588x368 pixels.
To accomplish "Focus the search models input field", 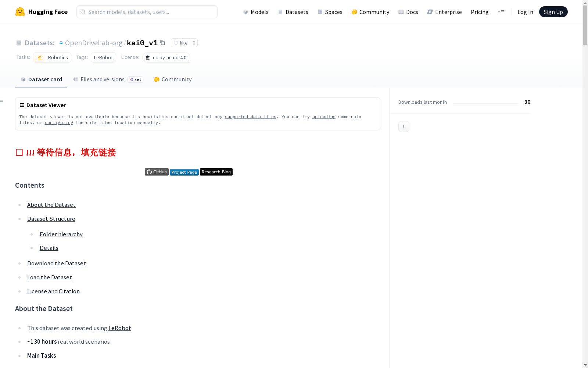I will click(x=147, y=12).
